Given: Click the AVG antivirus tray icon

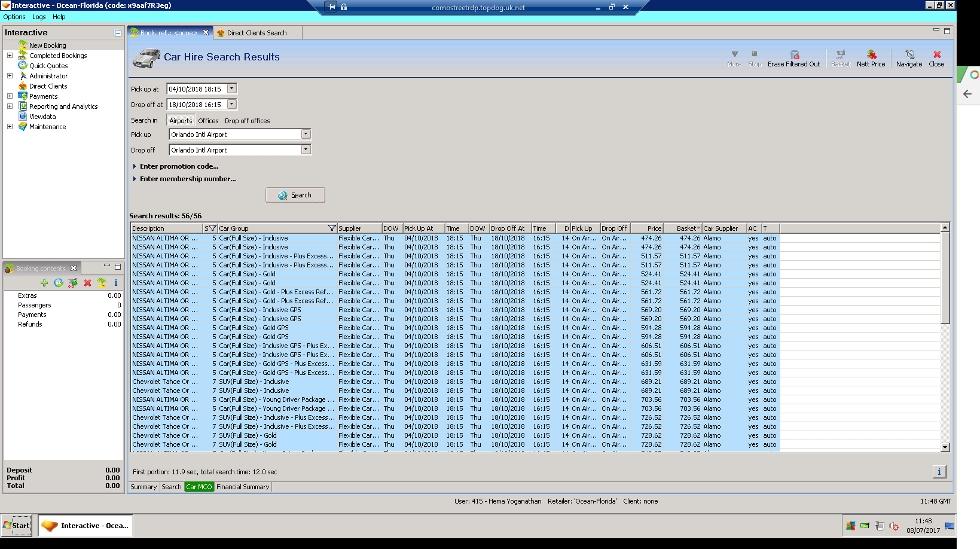Looking at the screenshot, I should [850, 526].
